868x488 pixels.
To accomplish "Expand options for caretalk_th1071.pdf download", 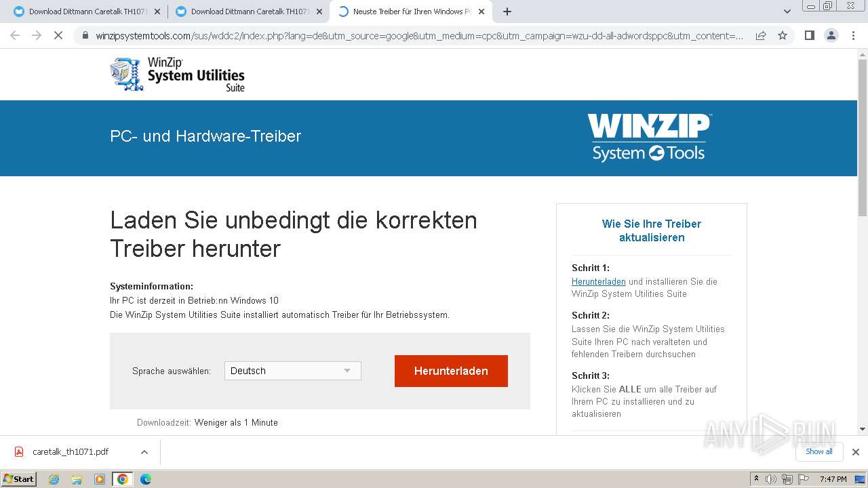I will (144, 452).
